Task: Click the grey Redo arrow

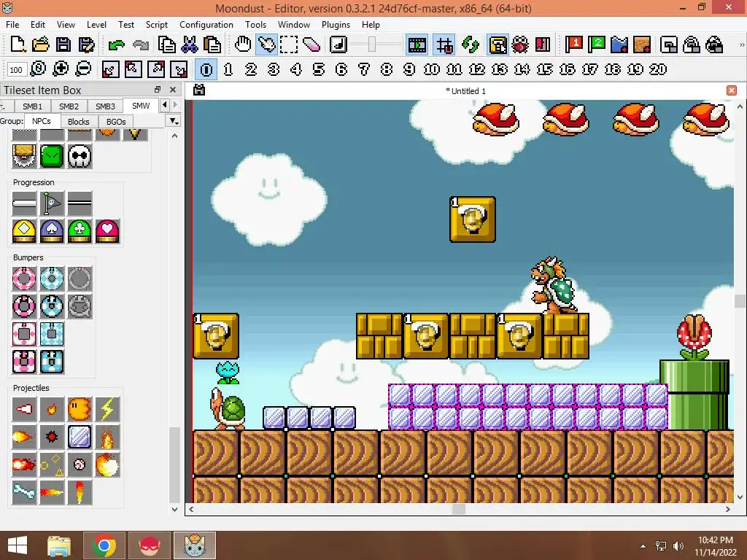Action: (140, 45)
